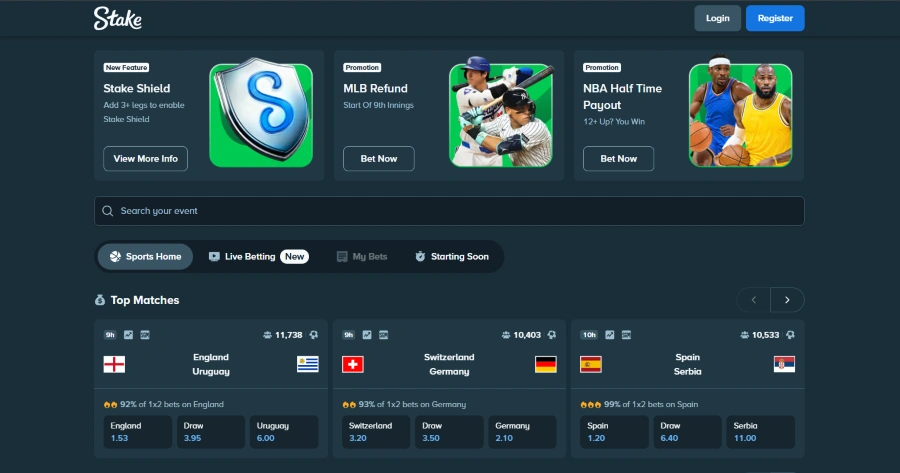Open the Starting Soon tab
This screenshot has height=473, width=900.
click(452, 257)
